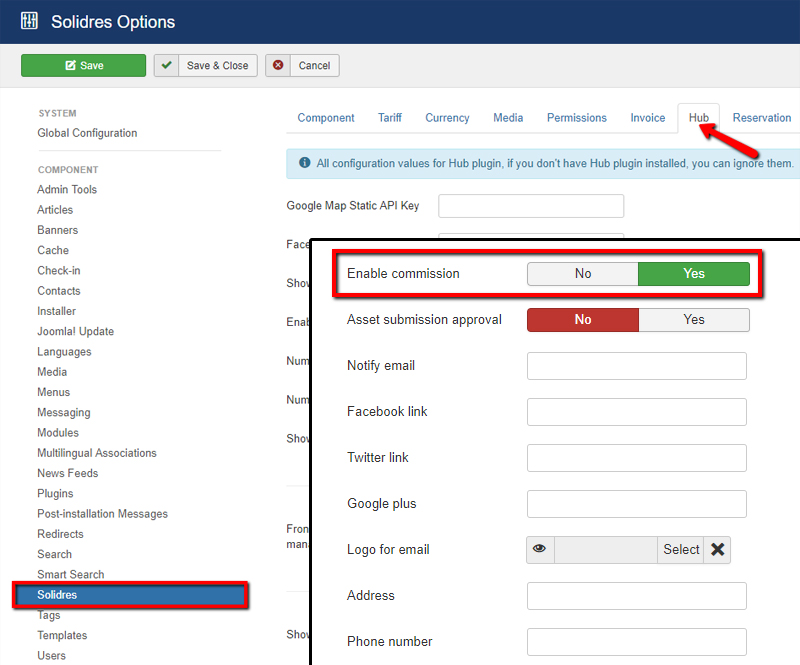This screenshot has height=665, width=800.
Task: Click the Solidres grid icon in title bar
Action: 29,20
